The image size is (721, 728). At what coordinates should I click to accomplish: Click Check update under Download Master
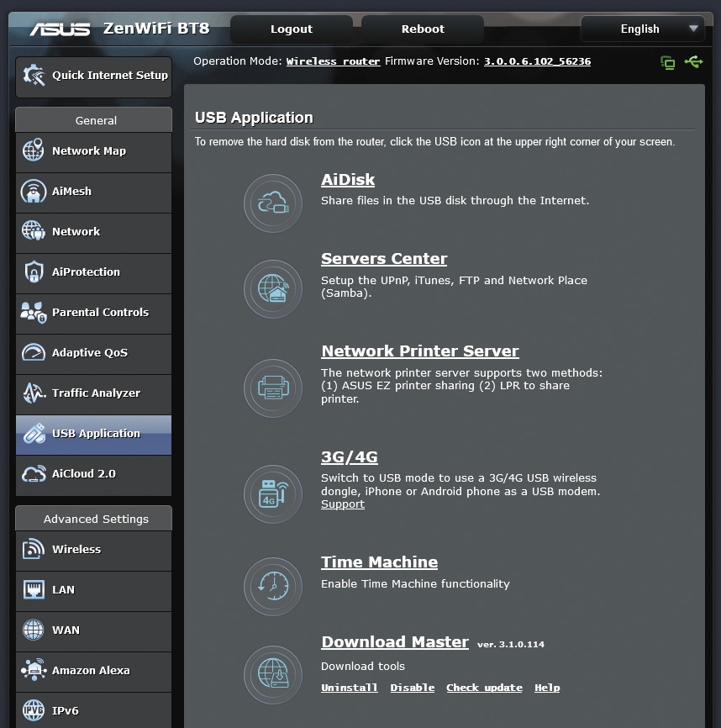(x=484, y=688)
